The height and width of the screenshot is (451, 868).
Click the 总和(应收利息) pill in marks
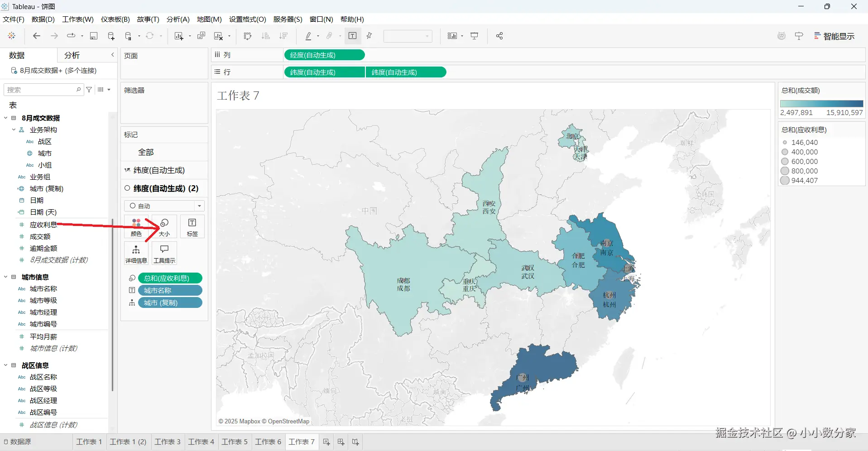coord(170,278)
